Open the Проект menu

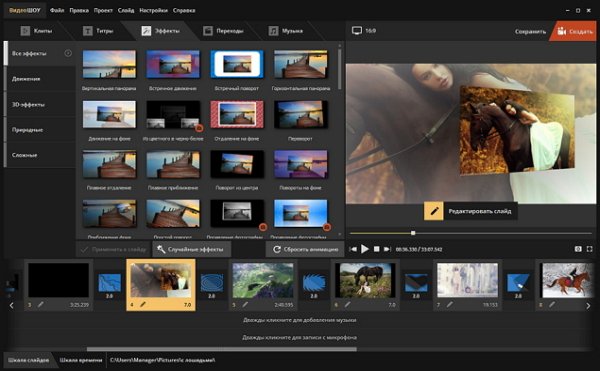(103, 10)
